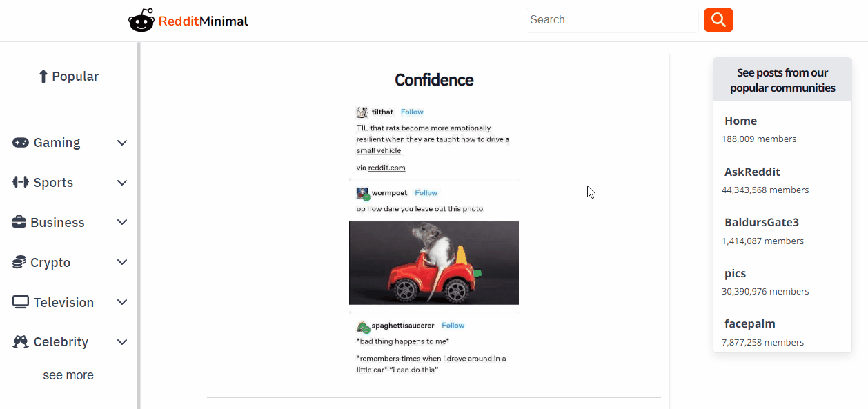Go to the pics community

(x=735, y=273)
